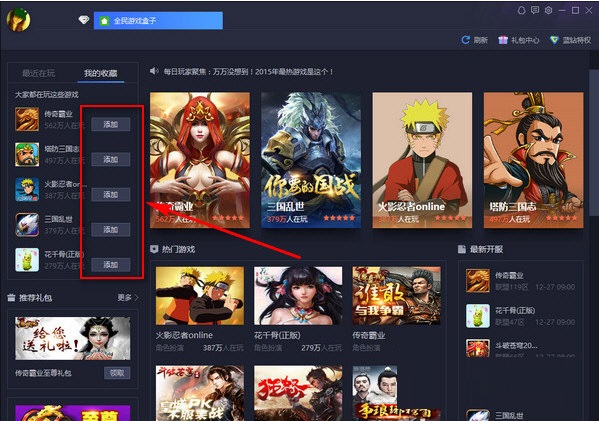The width and height of the screenshot is (599, 421).
Task: Click the 最新开服 section document icon
Action: pos(462,249)
